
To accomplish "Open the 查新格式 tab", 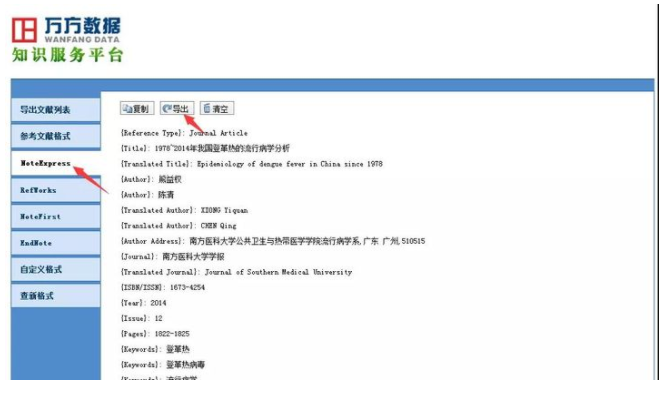I will 56,296.
